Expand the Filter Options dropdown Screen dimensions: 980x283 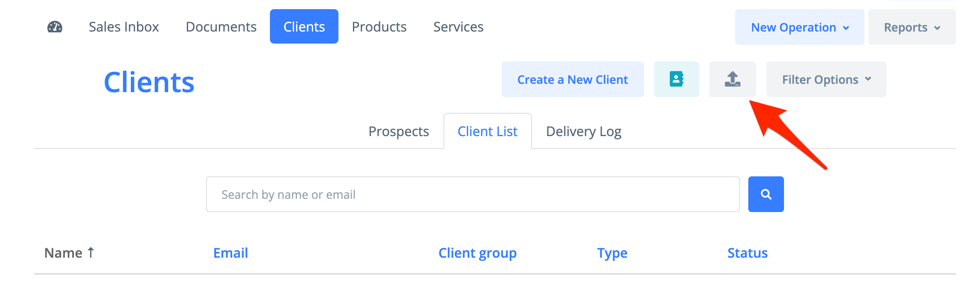coord(826,79)
